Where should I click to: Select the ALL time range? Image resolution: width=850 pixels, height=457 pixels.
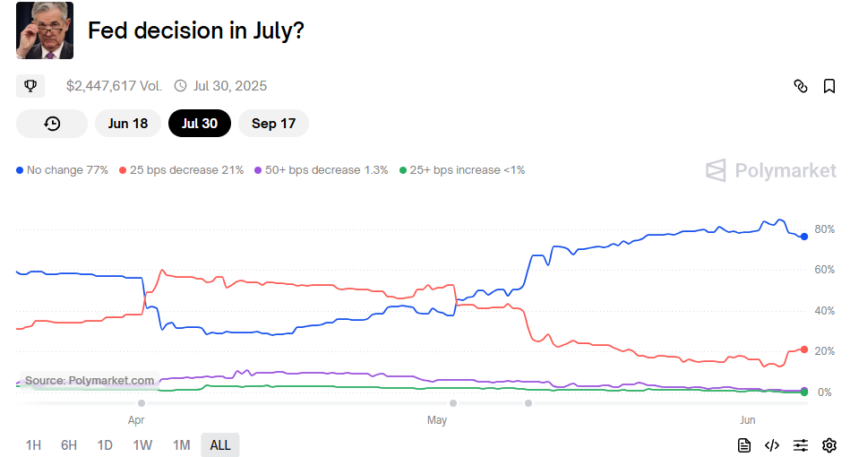(x=220, y=446)
